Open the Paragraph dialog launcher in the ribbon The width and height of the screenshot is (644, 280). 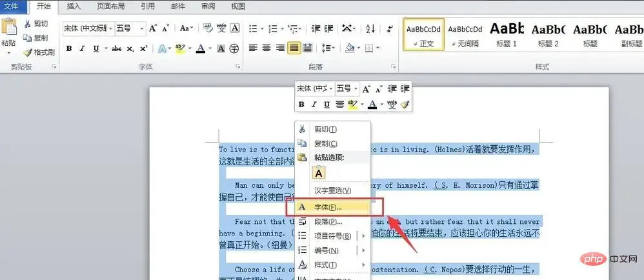(394, 66)
